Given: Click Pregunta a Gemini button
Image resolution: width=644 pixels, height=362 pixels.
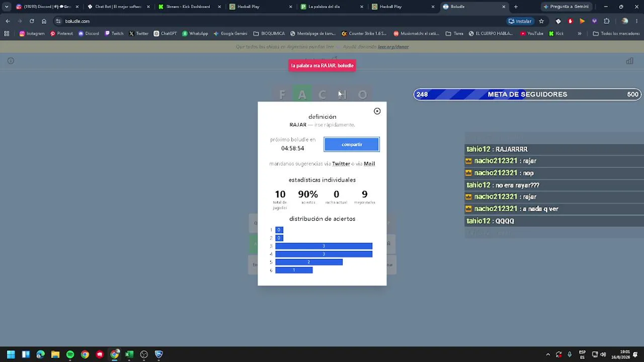Looking at the screenshot, I should 566,7.
